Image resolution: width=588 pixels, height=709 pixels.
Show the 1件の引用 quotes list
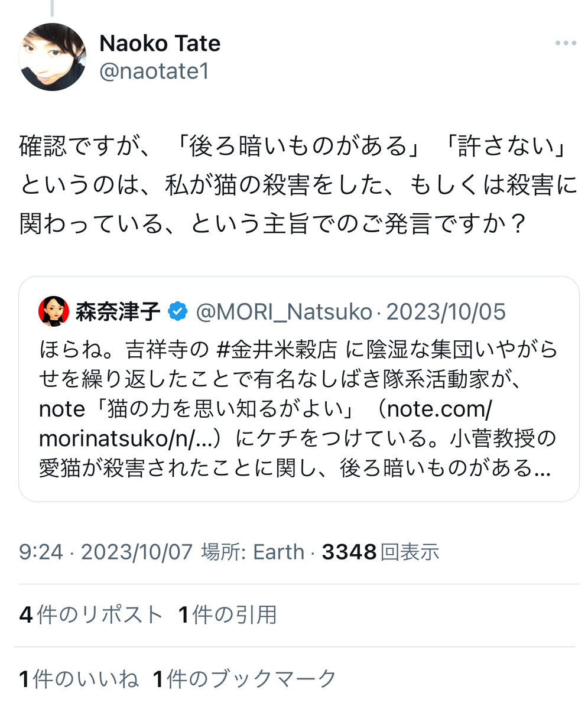228,615
